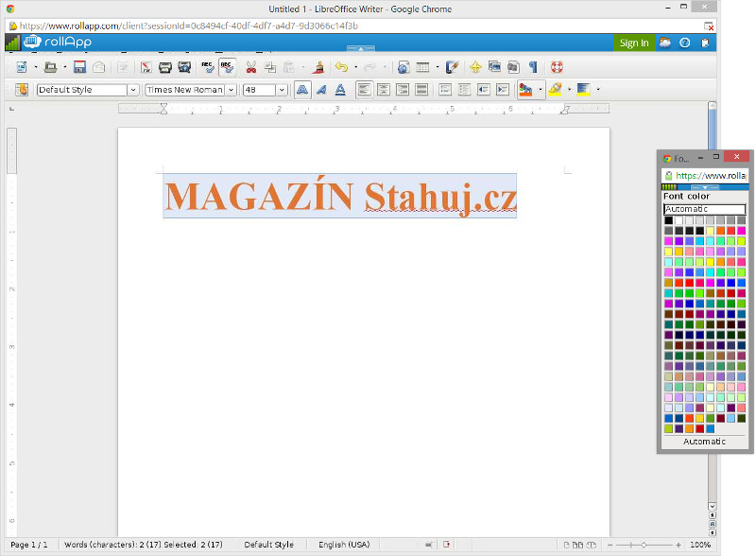Viewport: 756px width, 556px height.
Task: Click the Background Color icon
Action: click(x=583, y=90)
